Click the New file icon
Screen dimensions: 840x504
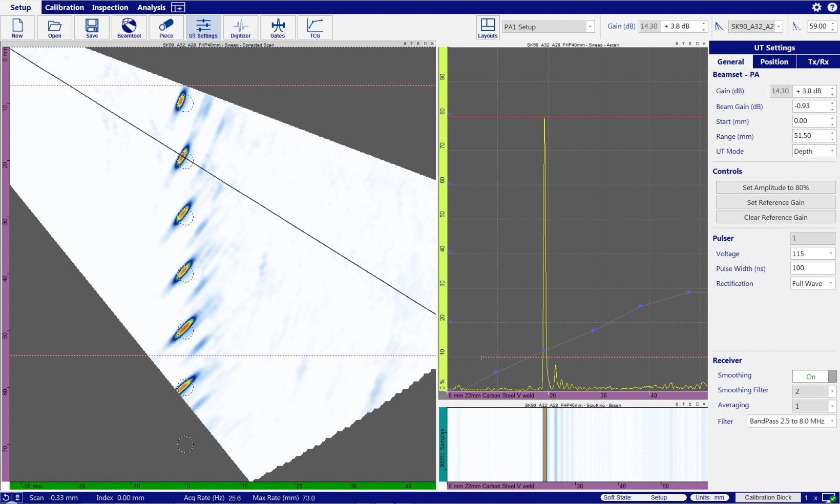click(17, 28)
